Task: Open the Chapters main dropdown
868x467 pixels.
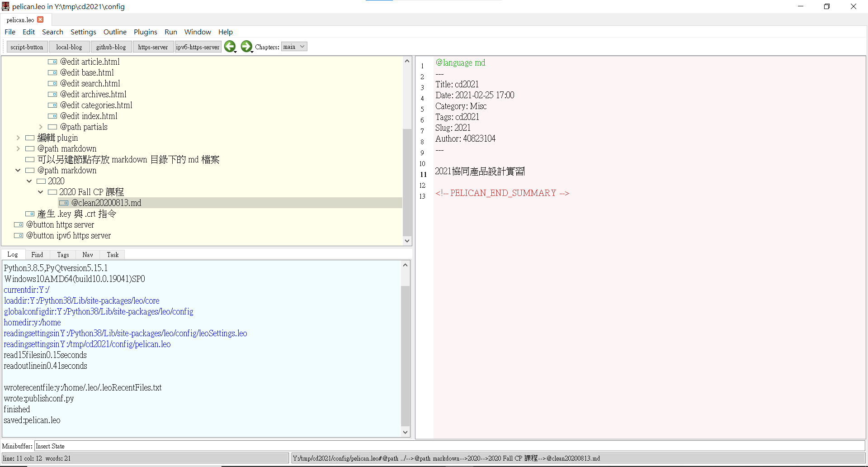Action: click(x=294, y=47)
